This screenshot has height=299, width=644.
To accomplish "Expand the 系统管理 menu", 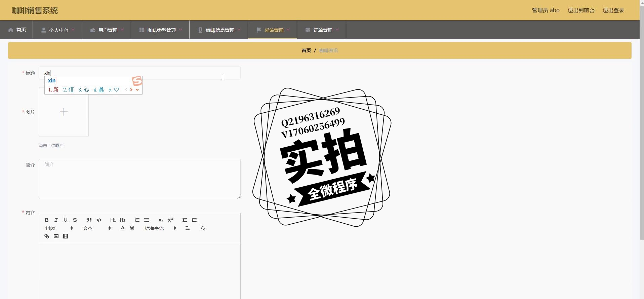I will click(273, 30).
